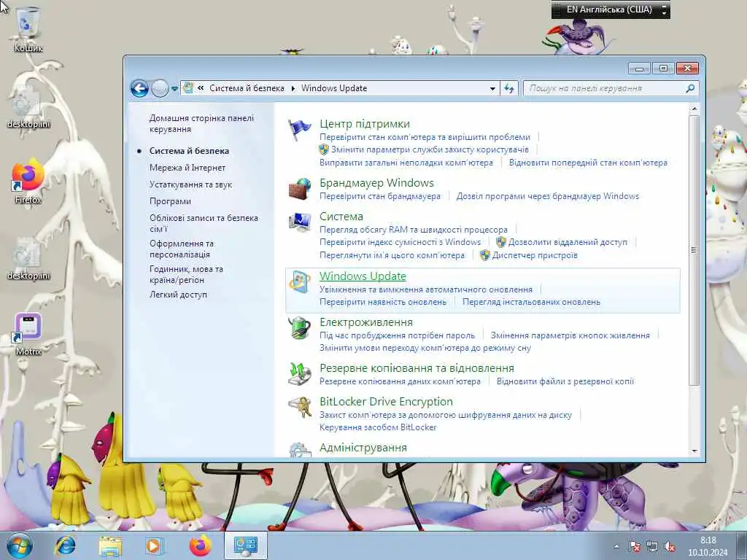Open the Windows Update icon

pos(300,282)
